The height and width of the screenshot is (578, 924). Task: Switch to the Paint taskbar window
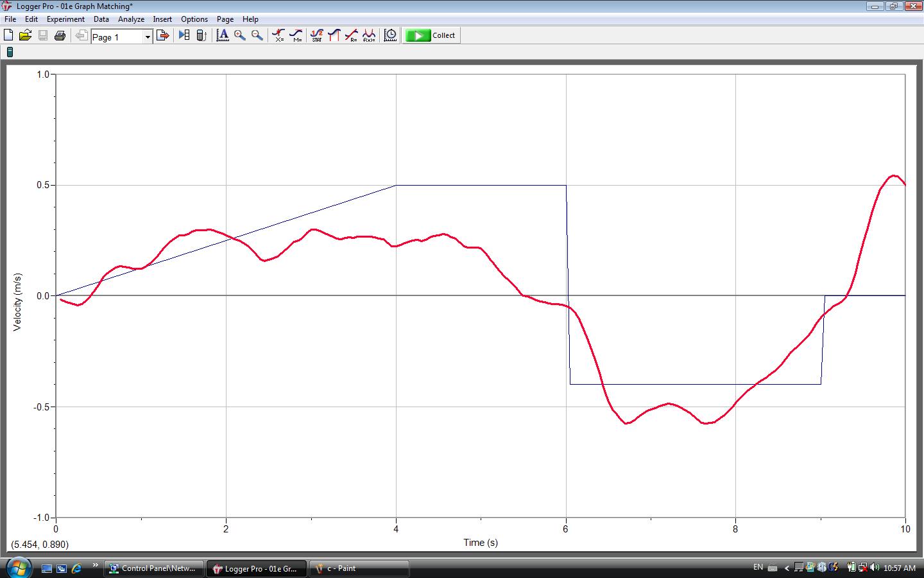(359, 568)
